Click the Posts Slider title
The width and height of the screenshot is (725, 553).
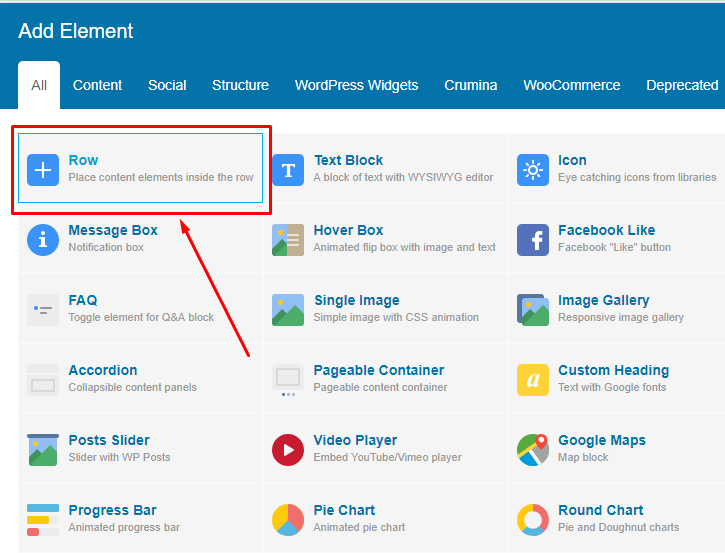(109, 440)
